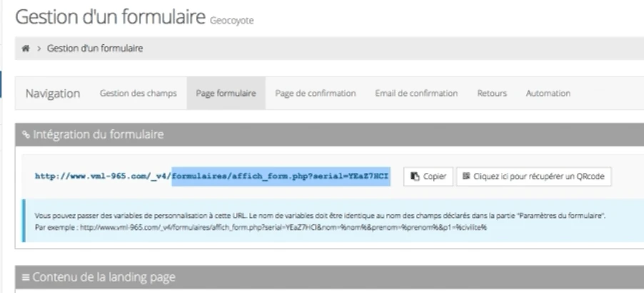Click the Contenu de la landing page header text
644x293 pixels.
pyautogui.click(x=104, y=277)
